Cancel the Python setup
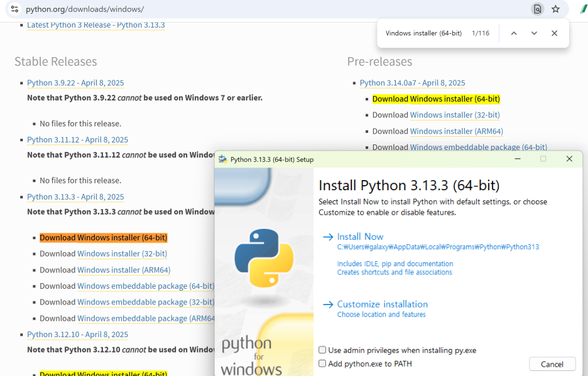Image resolution: width=588 pixels, height=376 pixels. [552, 364]
